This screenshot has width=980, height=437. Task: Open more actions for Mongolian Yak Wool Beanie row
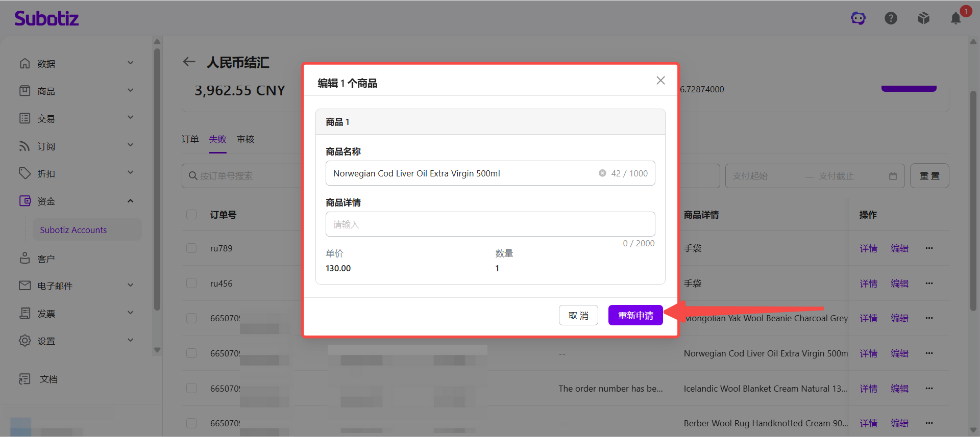pos(929,318)
